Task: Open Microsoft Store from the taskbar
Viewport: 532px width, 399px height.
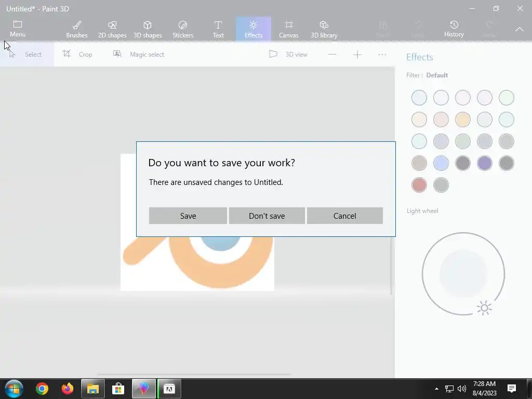Action: point(118,389)
